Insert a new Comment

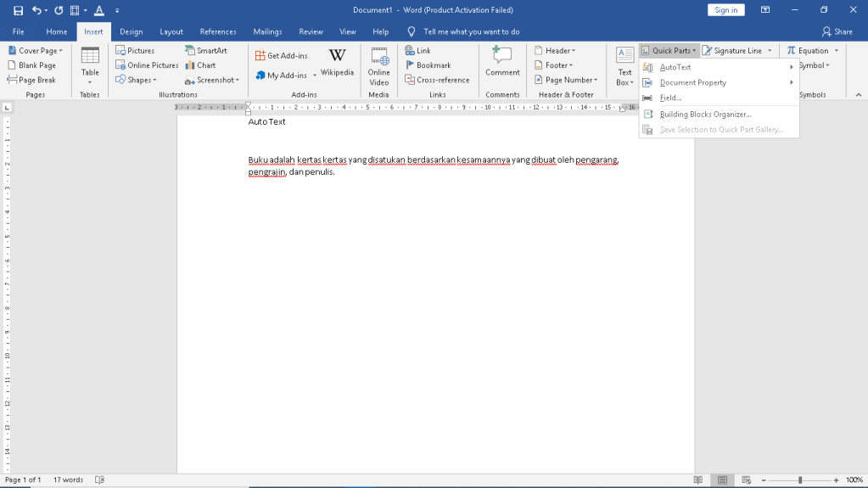tap(502, 62)
